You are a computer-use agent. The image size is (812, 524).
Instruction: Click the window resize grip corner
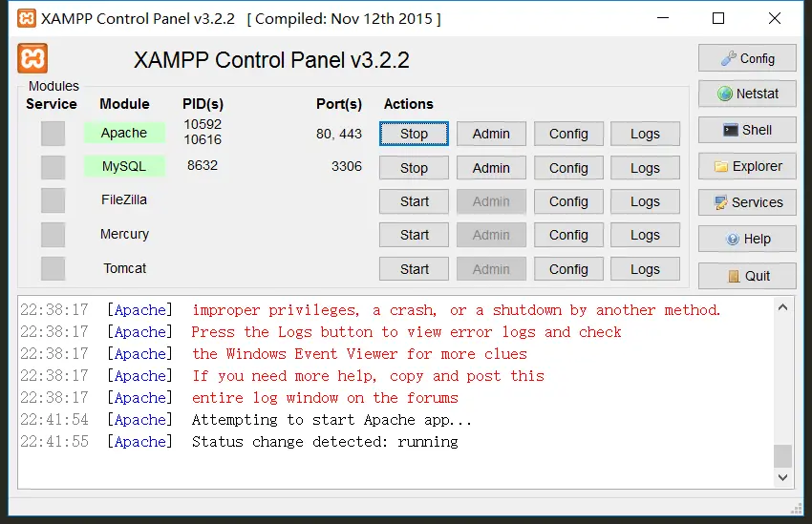click(797, 509)
